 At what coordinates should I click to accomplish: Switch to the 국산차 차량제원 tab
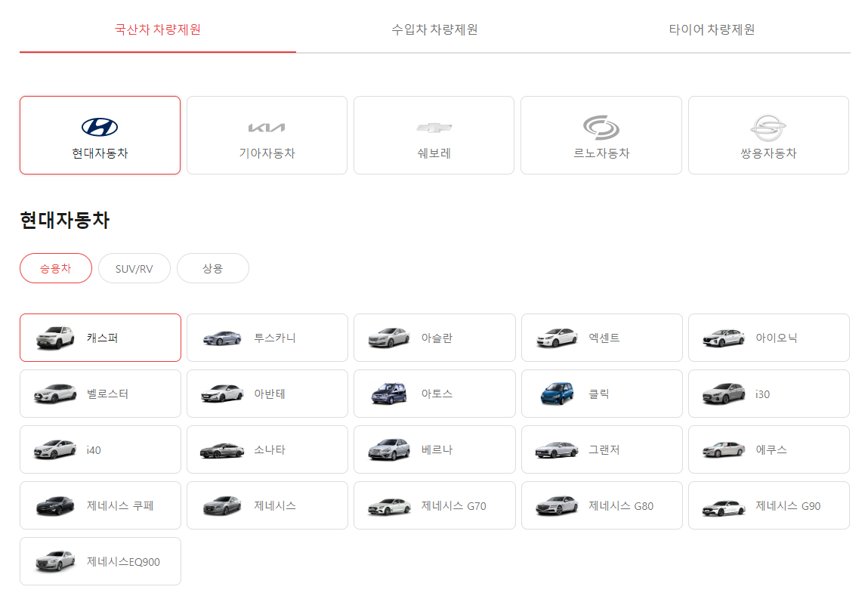[x=158, y=29]
